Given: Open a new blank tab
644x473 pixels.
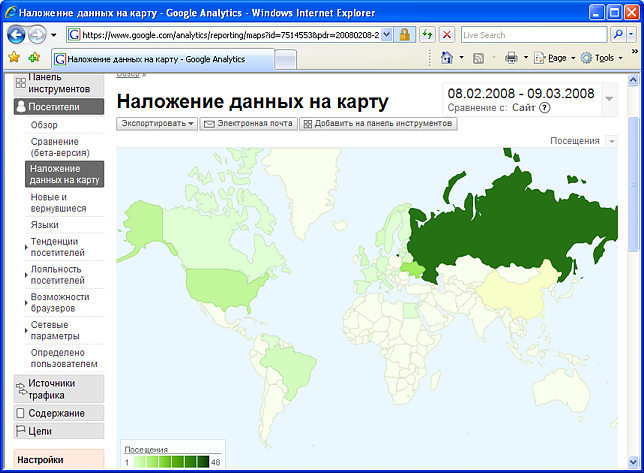Looking at the screenshot, I should coord(285,60).
